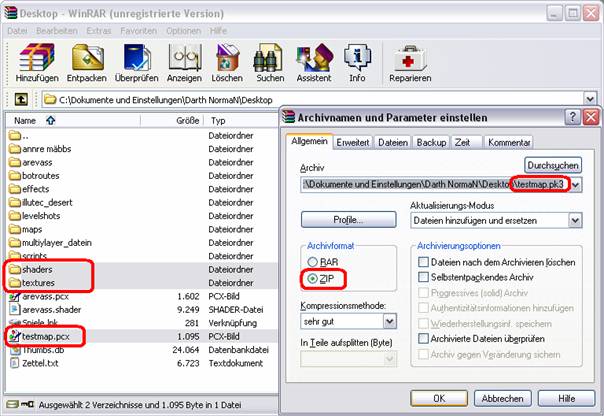Screen dimensions: 604x416
Task: Confirm with the OK button
Action: click(x=439, y=398)
